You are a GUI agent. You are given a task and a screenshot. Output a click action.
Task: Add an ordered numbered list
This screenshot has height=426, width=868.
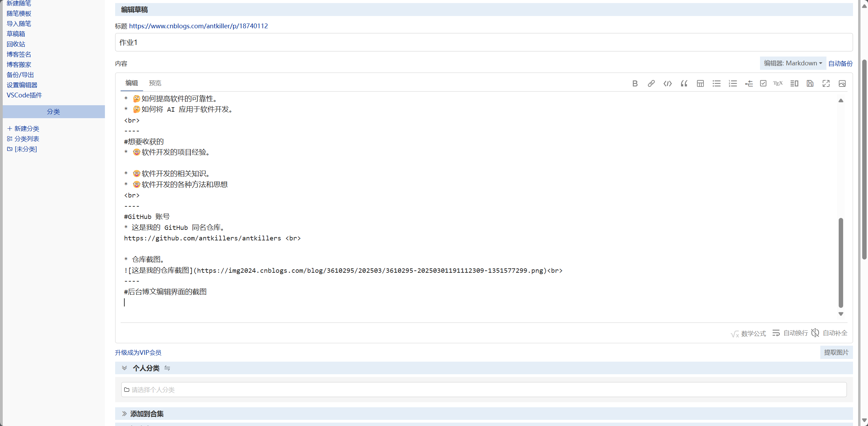point(732,83)
